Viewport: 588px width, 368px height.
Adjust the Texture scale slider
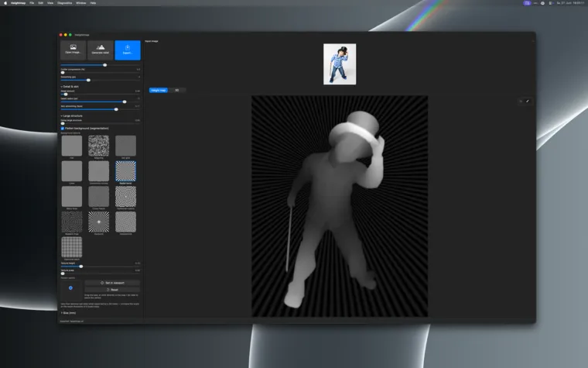(100, 273)
